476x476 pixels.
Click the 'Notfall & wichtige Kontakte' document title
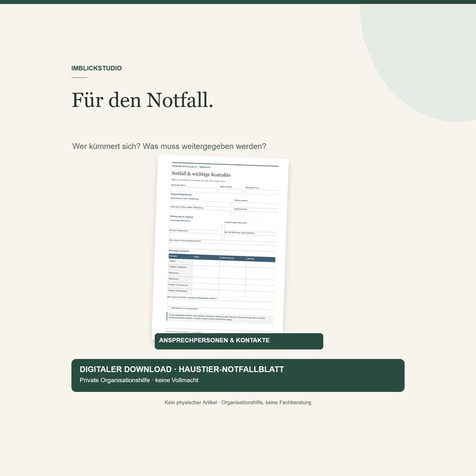pos(201,174)
